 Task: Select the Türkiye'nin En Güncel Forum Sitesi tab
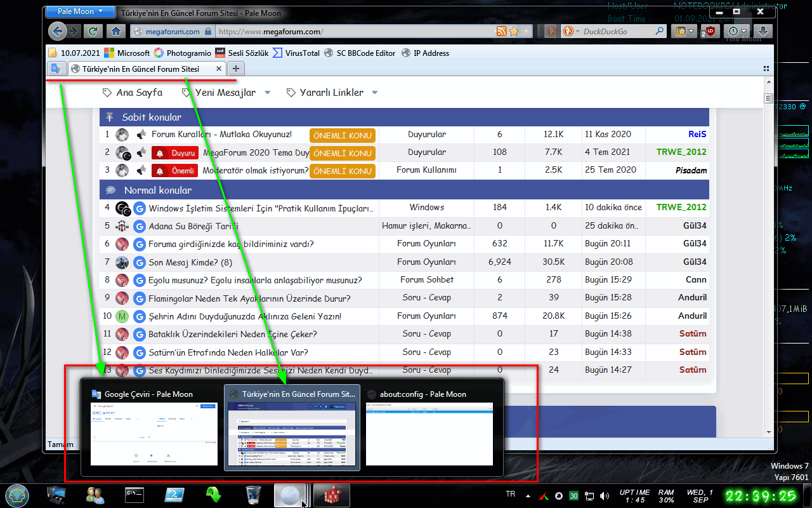point(146,69)
